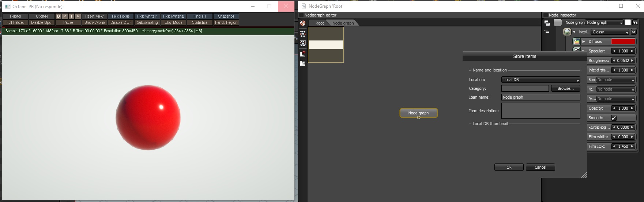Image resolution: width=644 pixels, height=202 pixels.
Task: Click the NodeGraph 'Root' window title icon
Action: click(x=304, y=6)
